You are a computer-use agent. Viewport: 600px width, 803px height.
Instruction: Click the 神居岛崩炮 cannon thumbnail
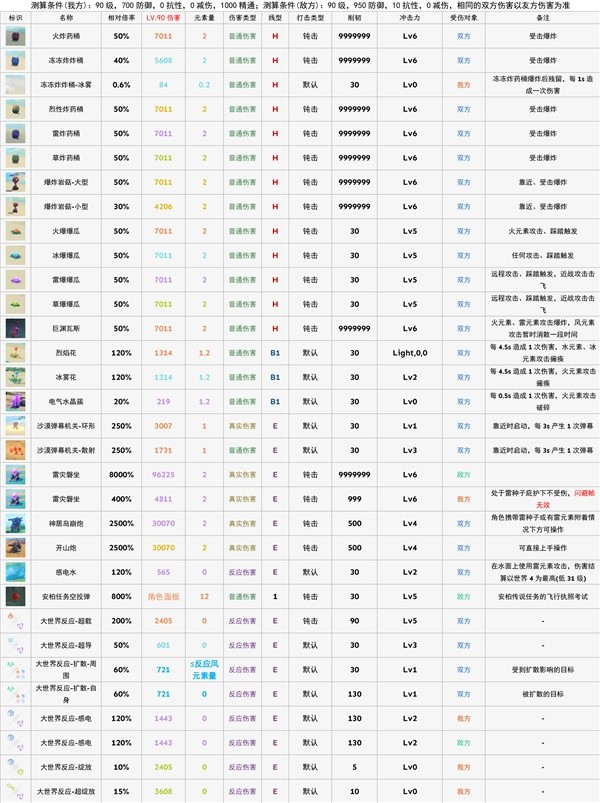[x=15, y=523]
